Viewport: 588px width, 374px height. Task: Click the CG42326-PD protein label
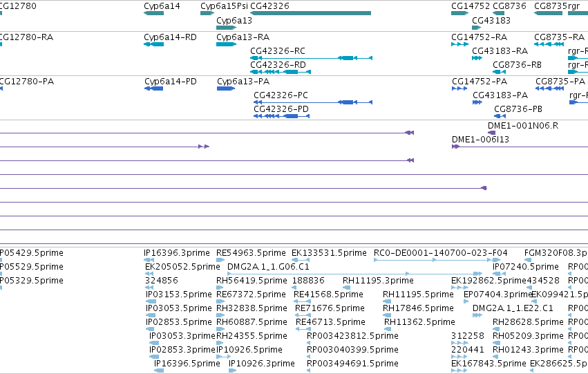coord(281,109)
